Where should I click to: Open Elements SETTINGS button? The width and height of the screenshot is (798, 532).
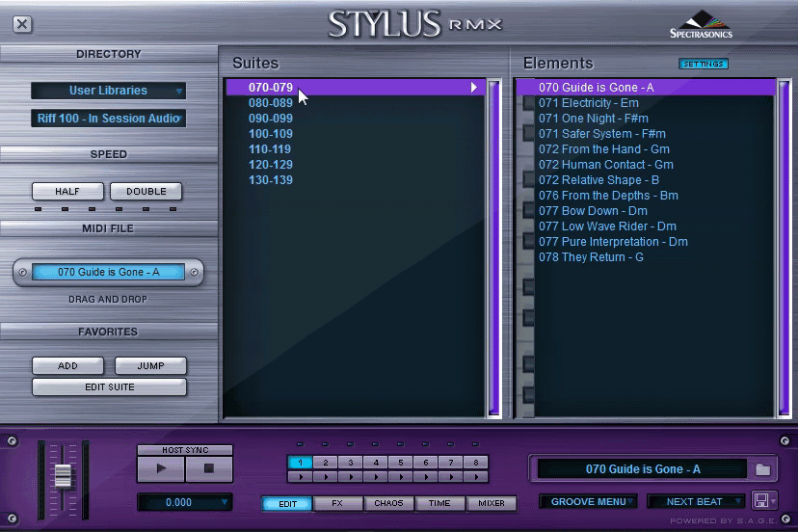[703, 65]
